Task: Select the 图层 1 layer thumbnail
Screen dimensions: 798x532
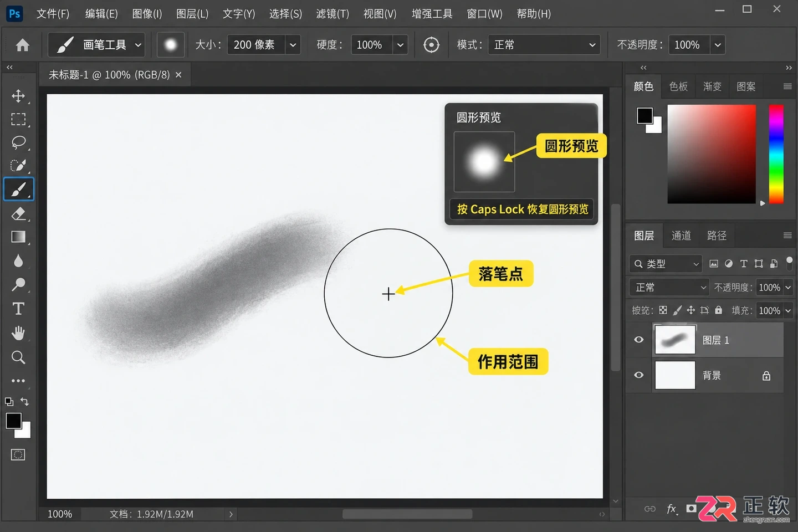Action: click(675, 340)
